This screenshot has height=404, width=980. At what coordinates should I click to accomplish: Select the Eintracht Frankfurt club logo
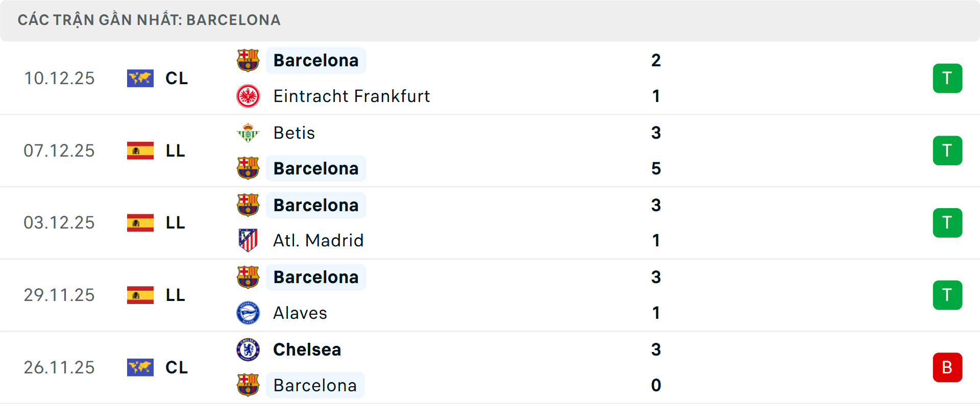(x=248, y=96)
